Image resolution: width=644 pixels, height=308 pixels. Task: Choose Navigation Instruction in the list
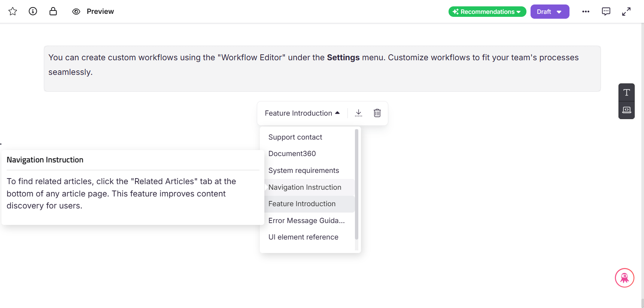pyautogui.click(x=305, y=187)
